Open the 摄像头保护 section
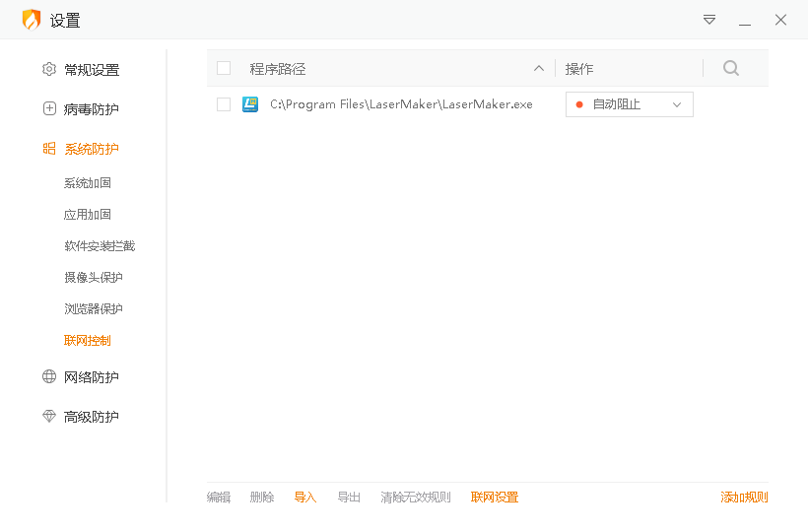Image resolution: width=808 pixels, height=532 pixels. [94, 278]
